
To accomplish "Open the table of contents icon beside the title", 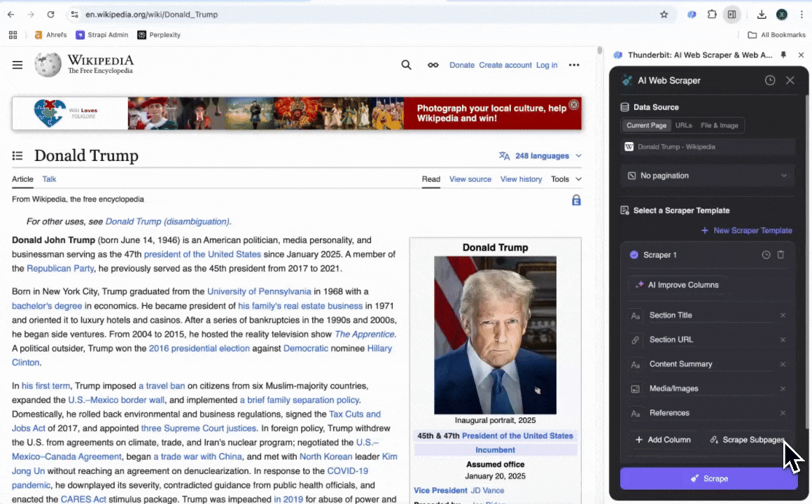I will pos(17,155).
